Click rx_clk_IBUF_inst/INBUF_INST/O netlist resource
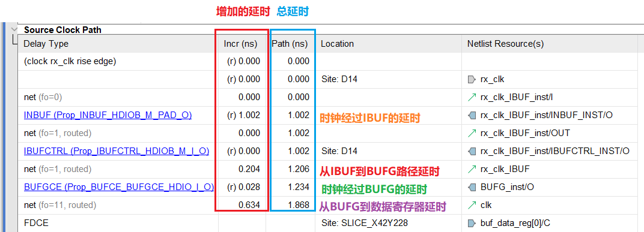The width and height of the screenshot is (644, 232). tap(546, 115)
